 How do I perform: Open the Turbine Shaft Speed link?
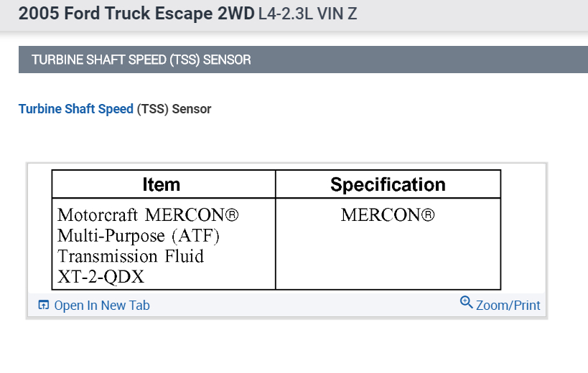[x=76, y=109]
